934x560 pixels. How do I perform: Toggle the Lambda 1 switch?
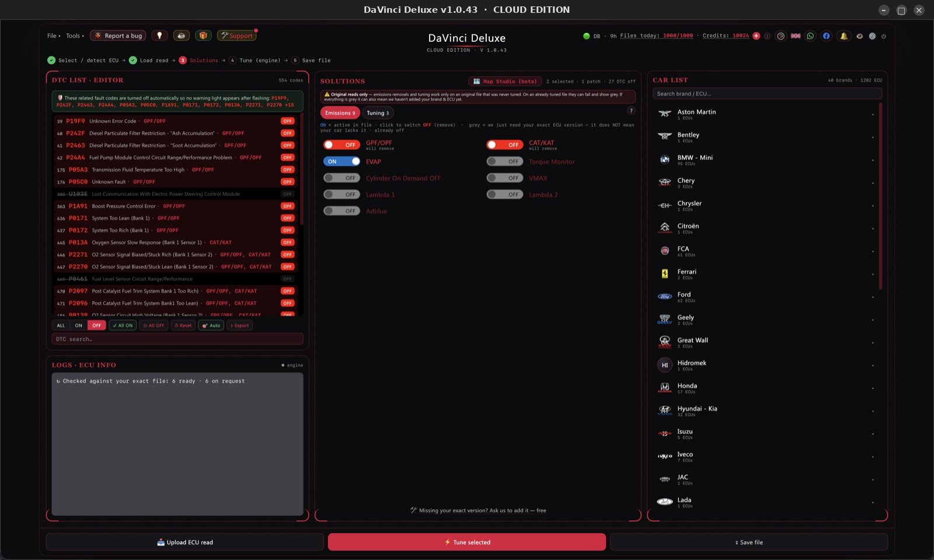(x=341, y=194)
